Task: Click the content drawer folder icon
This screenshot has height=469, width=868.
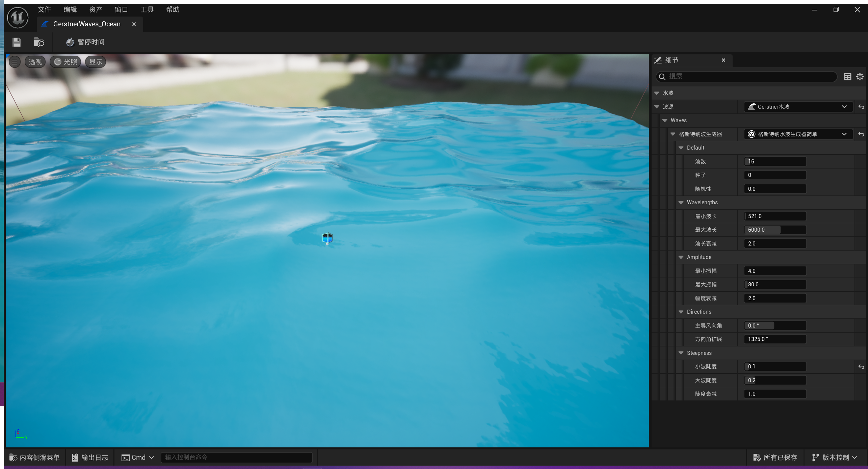Action: point(13,458)
